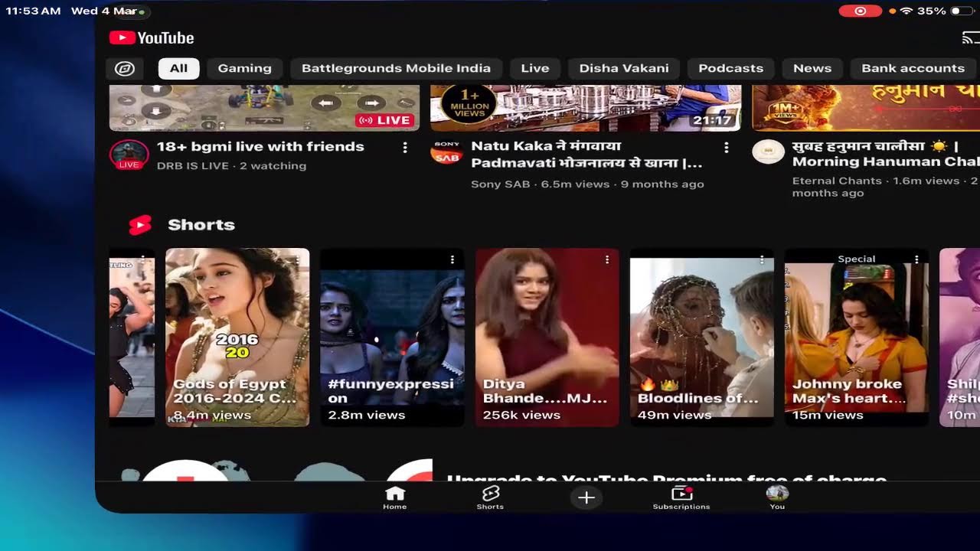
Task: Click the 21:17 duration badge
Action: point(712,120)
